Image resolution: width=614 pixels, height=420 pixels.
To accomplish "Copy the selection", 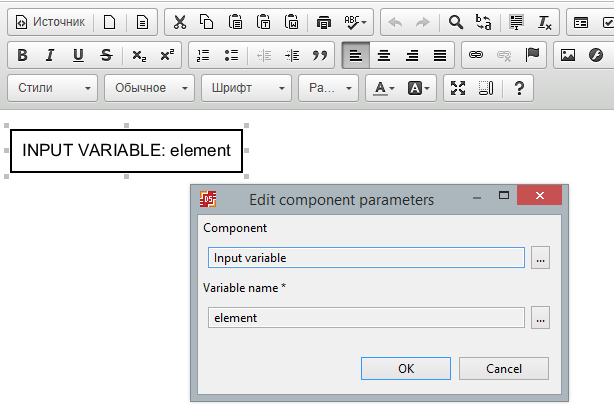I will (206, 22).
